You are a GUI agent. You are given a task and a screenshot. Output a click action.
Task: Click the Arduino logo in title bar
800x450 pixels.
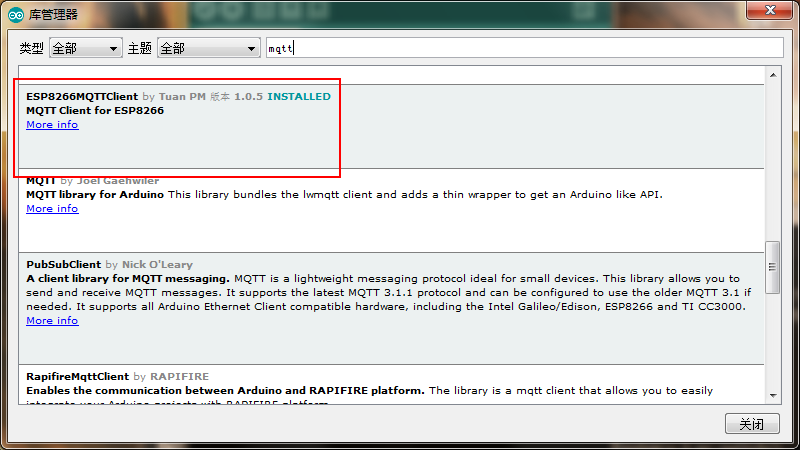[16, 15]
